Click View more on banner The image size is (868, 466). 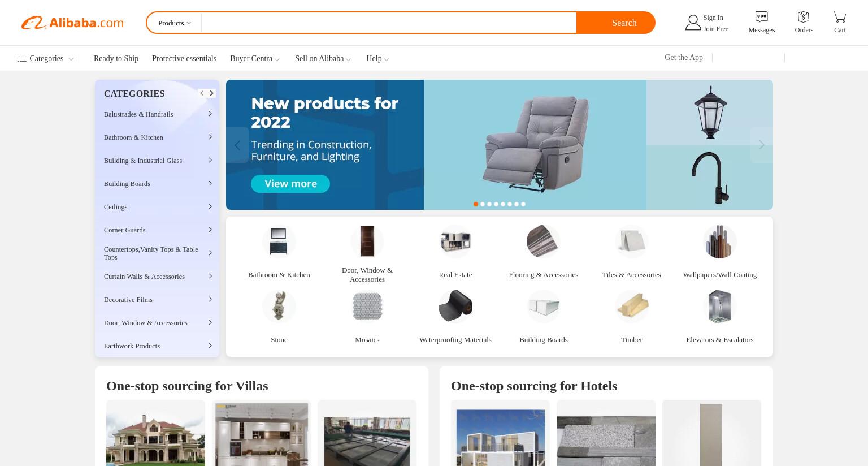tap(290, 183)
